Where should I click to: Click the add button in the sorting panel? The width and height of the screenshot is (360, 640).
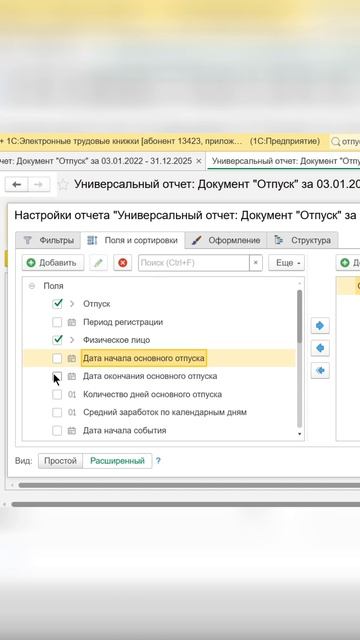[348, 263]
